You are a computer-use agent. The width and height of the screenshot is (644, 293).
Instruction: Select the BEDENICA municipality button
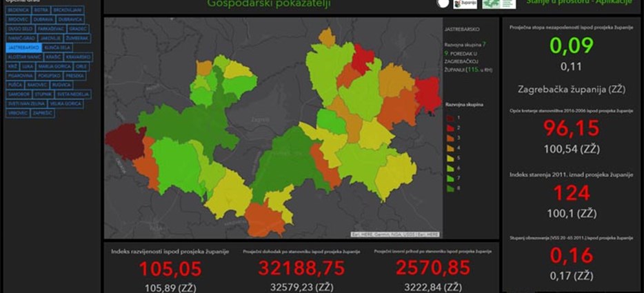(19, 10)
